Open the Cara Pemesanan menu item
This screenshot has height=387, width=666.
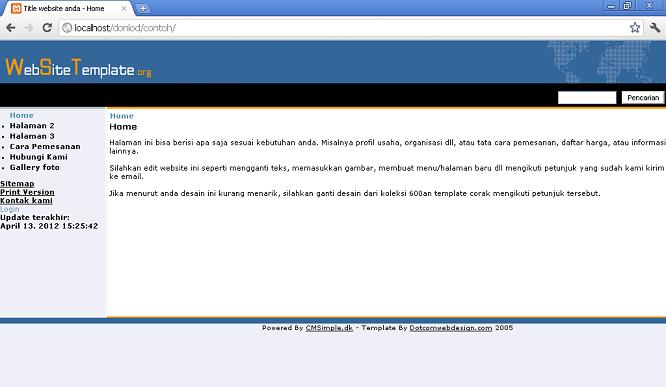coord(45,147)
